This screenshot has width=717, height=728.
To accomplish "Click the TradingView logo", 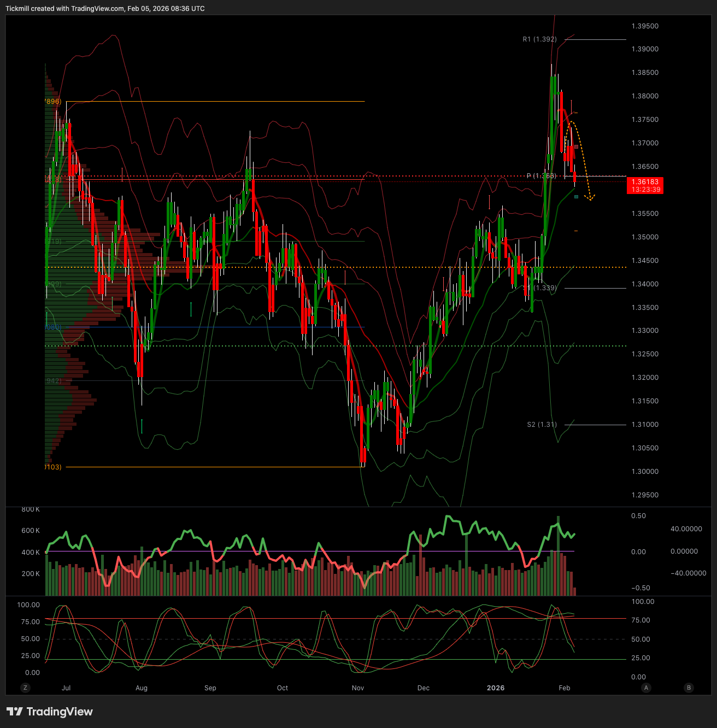I will click(50, 712).
